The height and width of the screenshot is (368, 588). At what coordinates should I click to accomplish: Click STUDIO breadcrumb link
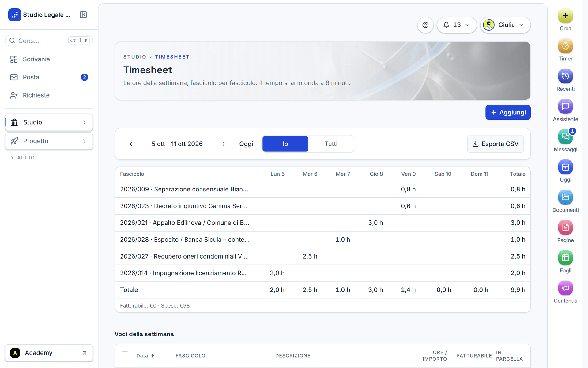click(135, 57)
